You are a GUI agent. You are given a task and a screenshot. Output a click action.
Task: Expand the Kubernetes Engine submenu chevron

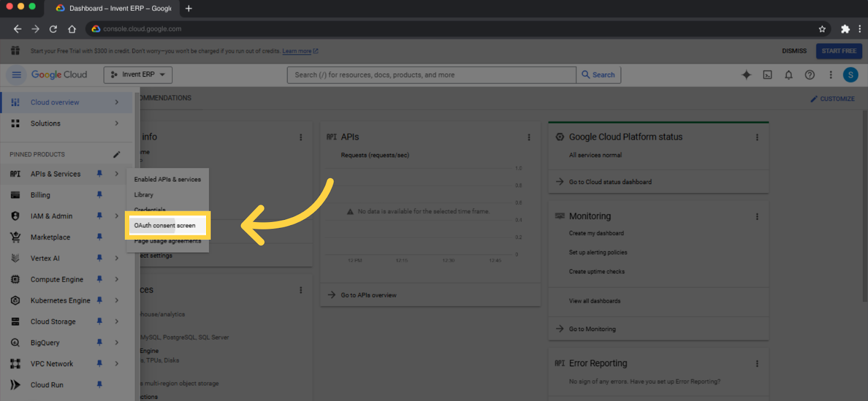pos(117,300)
